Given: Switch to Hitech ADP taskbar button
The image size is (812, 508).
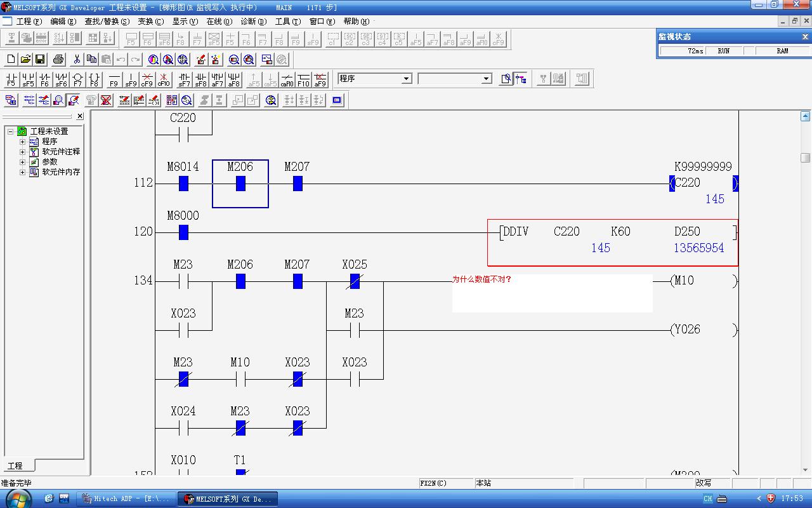Looking at the screenshot, I should pyautogui.click(x=125, y=499).
